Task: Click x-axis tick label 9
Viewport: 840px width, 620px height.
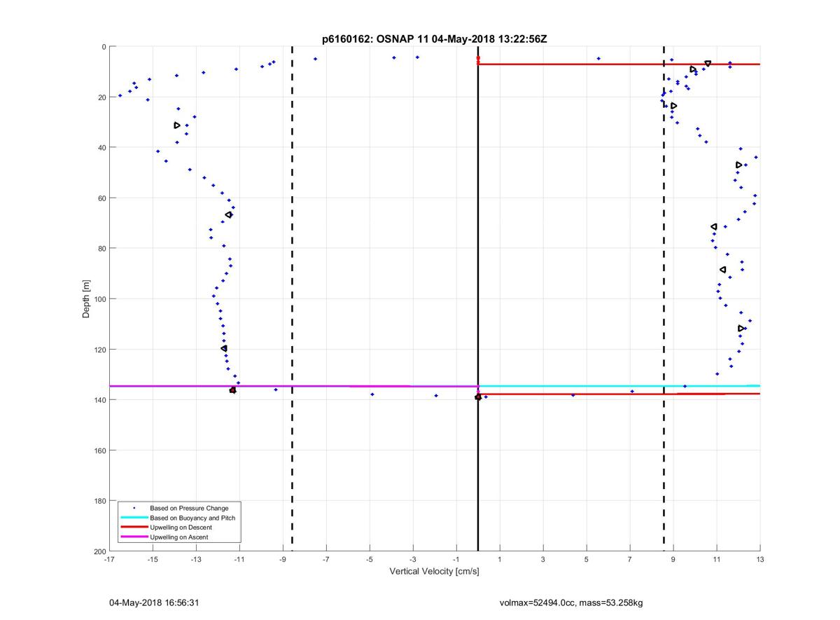Action: coord(673,559)
